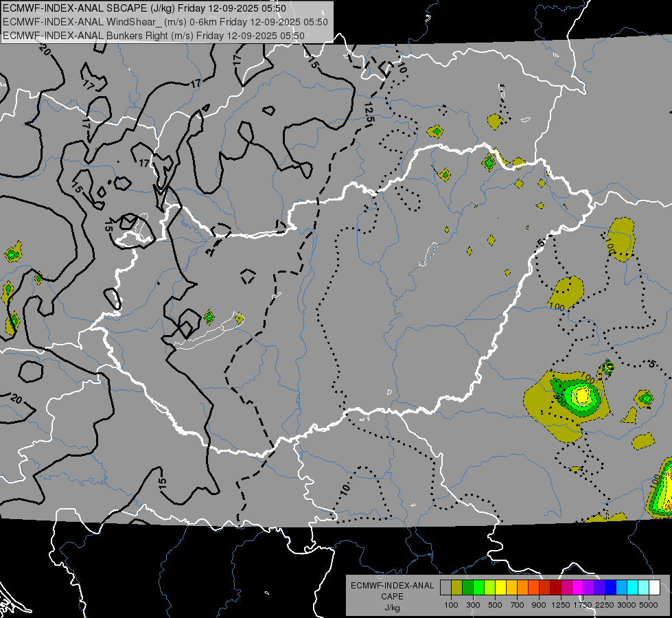Viewport: 672px width, 618px height.
Task: Click legend heading ECMWF-INDEX-ANAL
Action: 392,586
